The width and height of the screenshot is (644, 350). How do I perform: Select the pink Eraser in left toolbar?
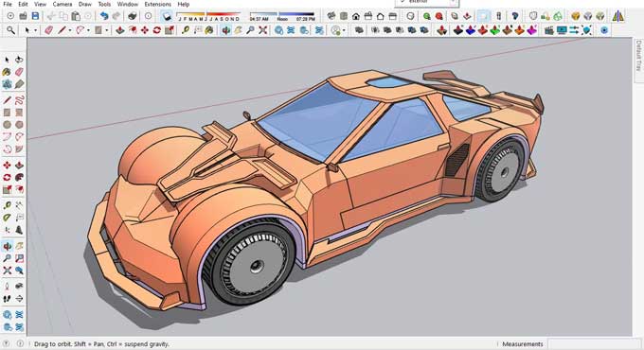coord(19,72)
